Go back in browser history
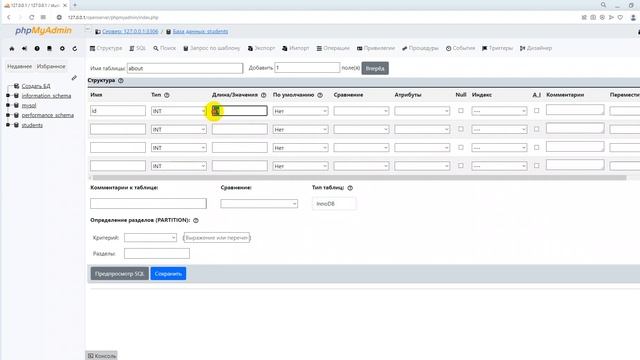Screen dimensions: 640x360 pyautogui.click(x=9, y=18)
